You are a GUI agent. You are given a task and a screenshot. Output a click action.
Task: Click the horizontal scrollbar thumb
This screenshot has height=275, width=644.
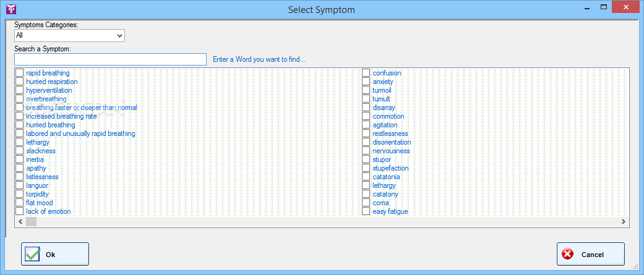point(31,222)
